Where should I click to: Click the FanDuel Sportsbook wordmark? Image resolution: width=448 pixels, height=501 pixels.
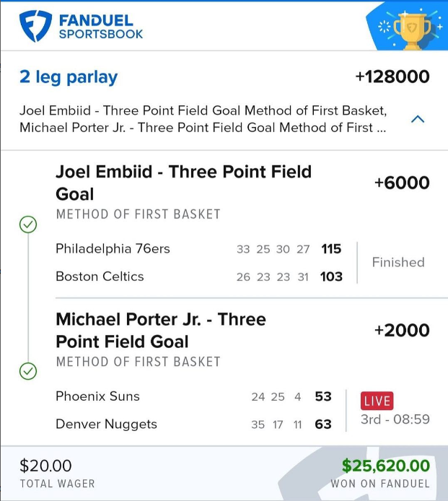100,27
